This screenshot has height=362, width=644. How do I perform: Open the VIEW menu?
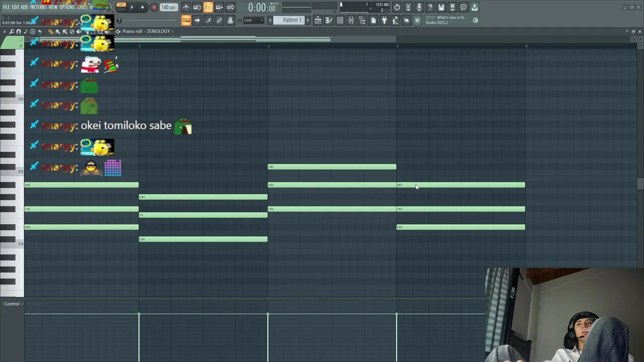coord(52,7)
